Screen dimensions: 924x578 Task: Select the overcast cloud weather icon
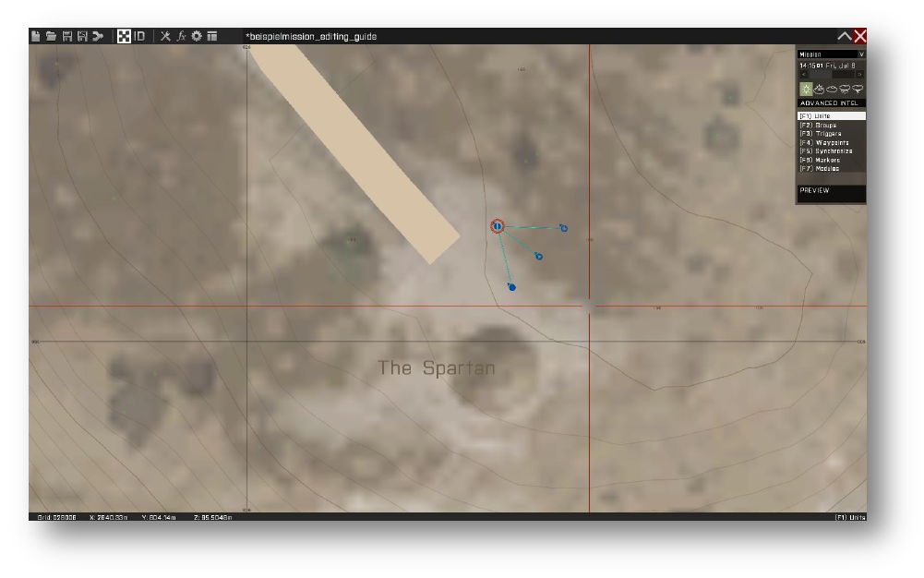click(832, 89)
